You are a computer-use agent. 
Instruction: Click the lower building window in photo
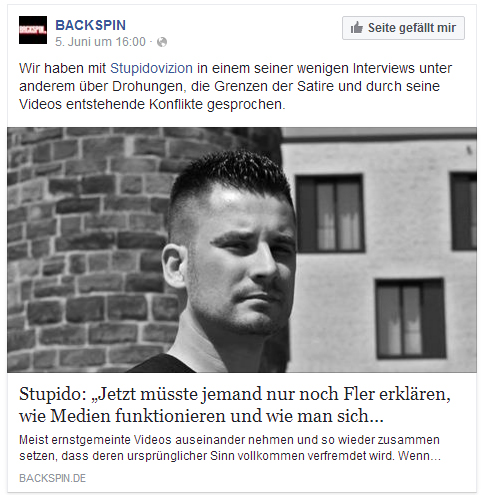click(410, 318)
